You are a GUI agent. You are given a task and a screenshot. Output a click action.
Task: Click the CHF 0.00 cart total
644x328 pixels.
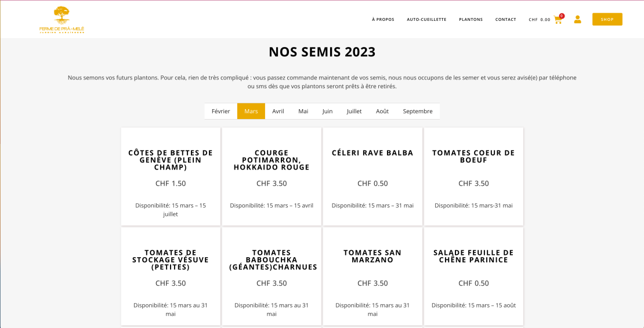(539, 20)
